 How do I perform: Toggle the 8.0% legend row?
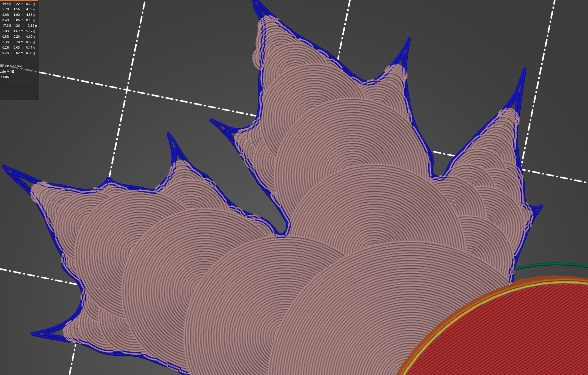coord(6,15)
